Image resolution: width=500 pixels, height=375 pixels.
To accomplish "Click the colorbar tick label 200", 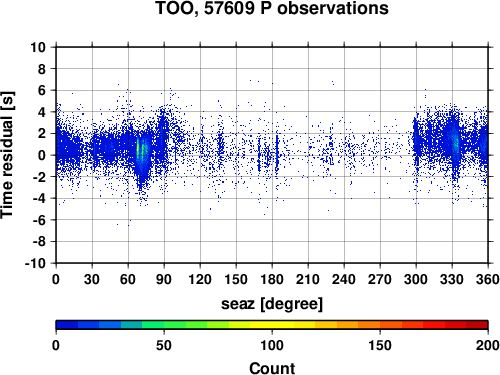I will tap(488, 345).
